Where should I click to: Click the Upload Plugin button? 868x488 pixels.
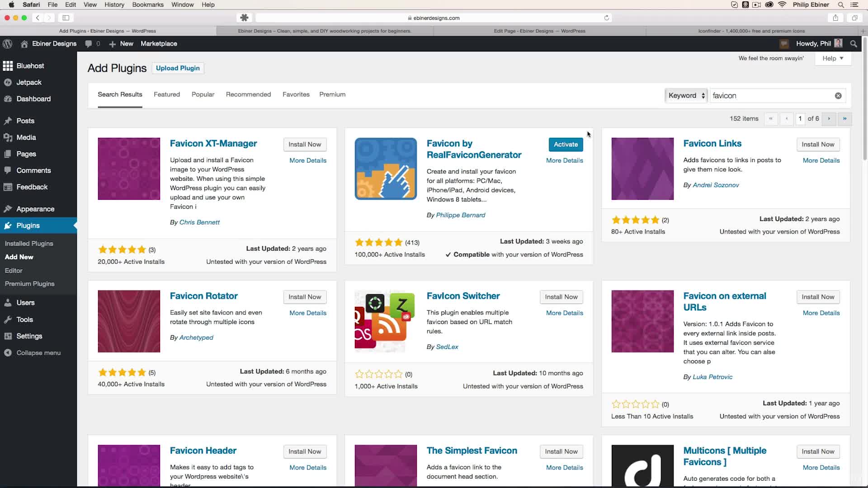click(178, 68)
